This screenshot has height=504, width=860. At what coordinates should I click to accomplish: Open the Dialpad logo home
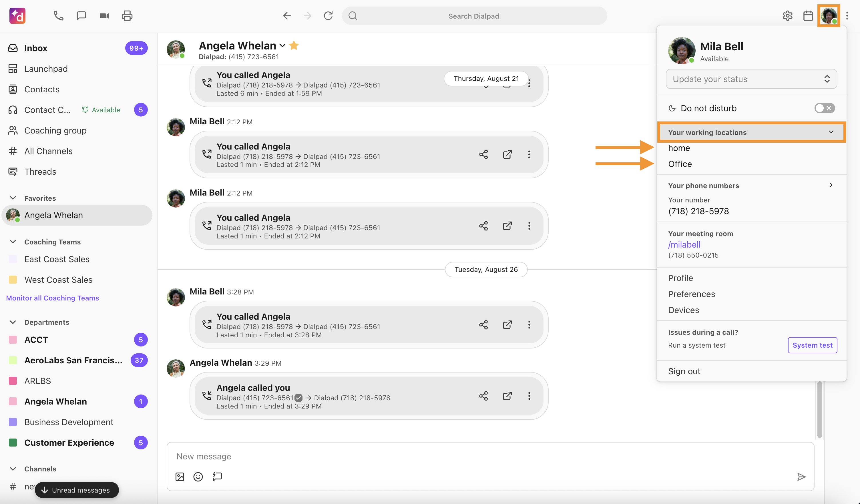click(x=17, y=16)
